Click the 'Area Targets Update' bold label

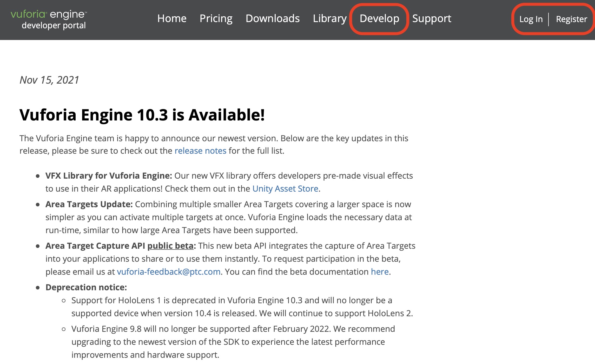89,204
